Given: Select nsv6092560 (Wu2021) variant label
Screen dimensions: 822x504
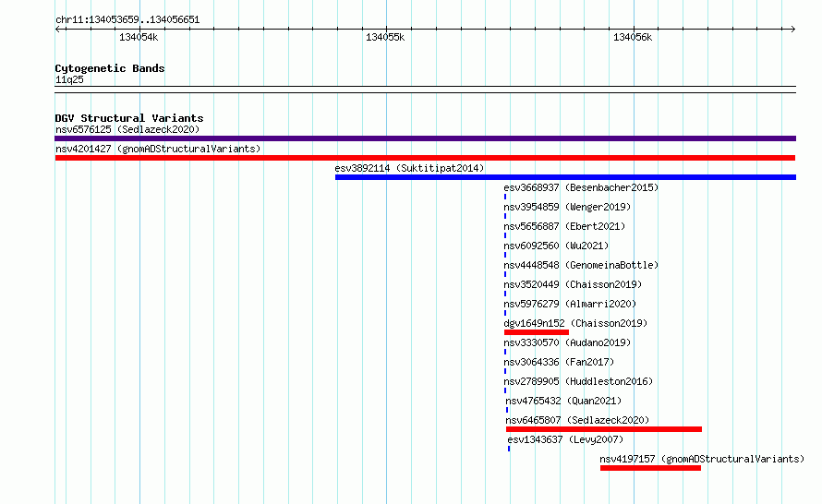Looking at the screenshot, I should click(556, 246).
